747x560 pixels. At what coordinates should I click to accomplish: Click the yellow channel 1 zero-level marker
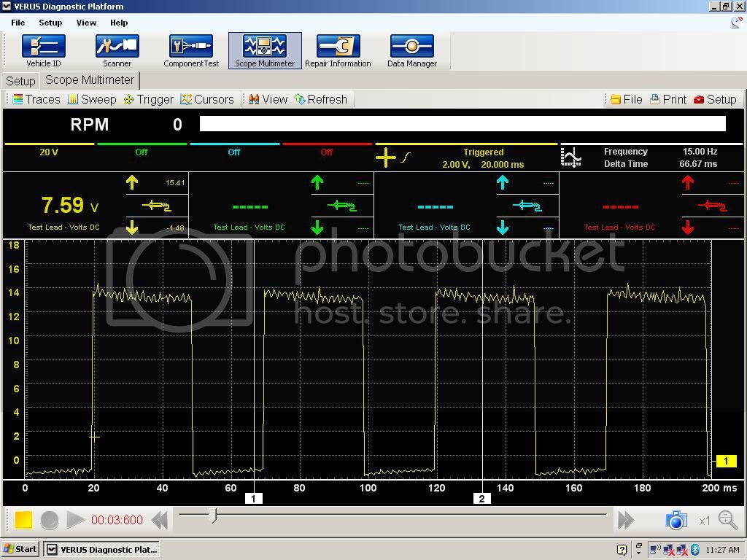tap(726, 461)
